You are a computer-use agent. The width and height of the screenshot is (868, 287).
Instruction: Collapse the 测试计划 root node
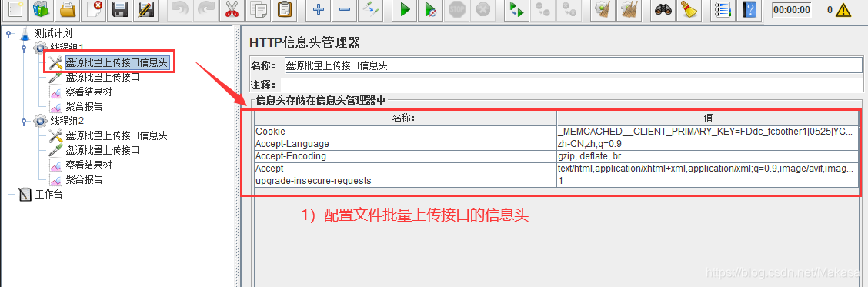[x=8, y=34]
